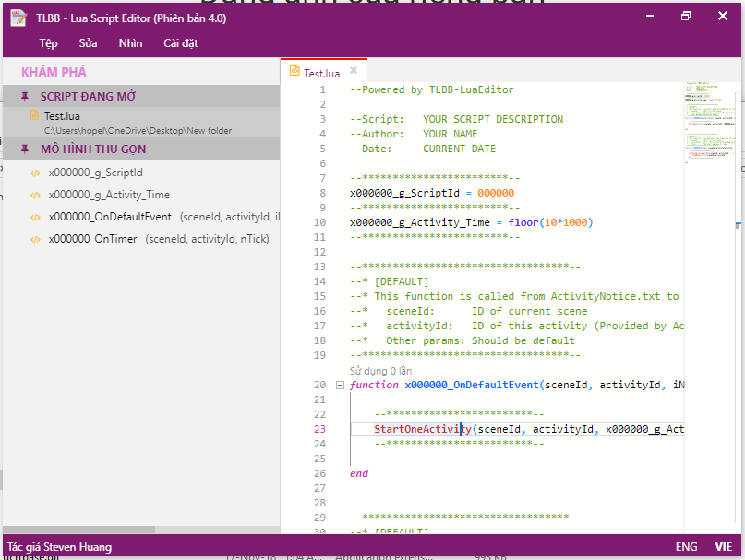Click line number 20 in gutter
This screenshot has width=745, height=560.
click(x=319, y=385)
